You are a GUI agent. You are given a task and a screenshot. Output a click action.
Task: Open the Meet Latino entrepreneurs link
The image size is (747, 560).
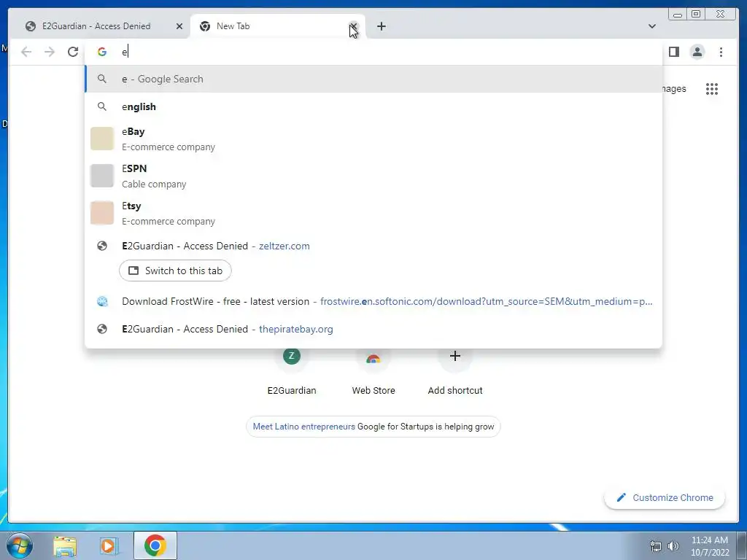click(x=304, y=427)
